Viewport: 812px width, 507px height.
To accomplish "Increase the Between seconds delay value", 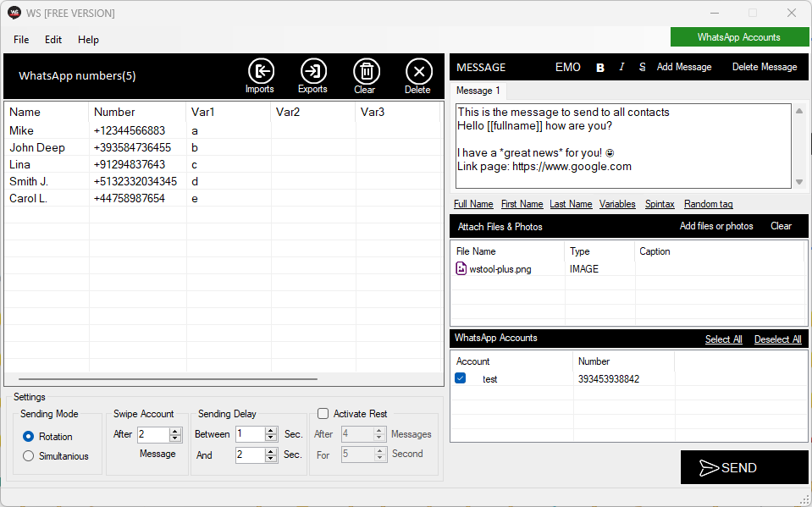I will coord(271,431).
